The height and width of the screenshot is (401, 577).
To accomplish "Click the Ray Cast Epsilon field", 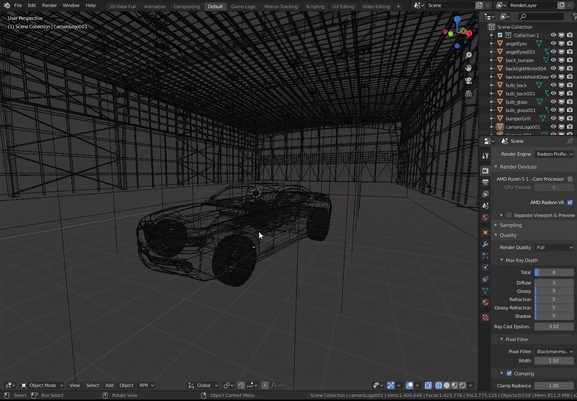I will 554,326.
